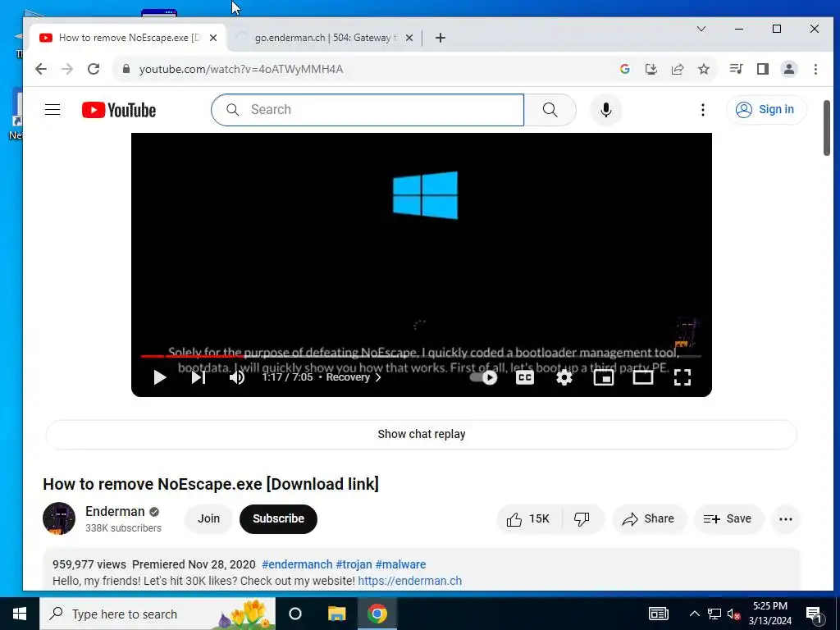
Task: Close the go.enderman.ch tab
Action: pyautogui.click(x=409, y=38)
